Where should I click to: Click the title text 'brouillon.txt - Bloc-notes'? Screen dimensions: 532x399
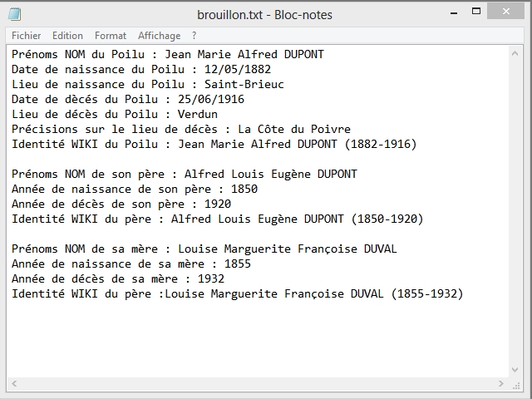pyautogui.click(x=264, y=15)
